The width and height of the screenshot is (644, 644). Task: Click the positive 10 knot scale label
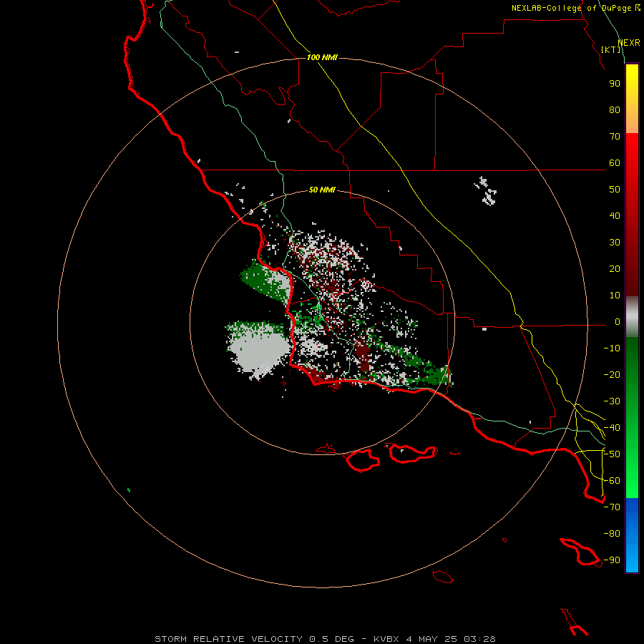click(x=615, y=296)
